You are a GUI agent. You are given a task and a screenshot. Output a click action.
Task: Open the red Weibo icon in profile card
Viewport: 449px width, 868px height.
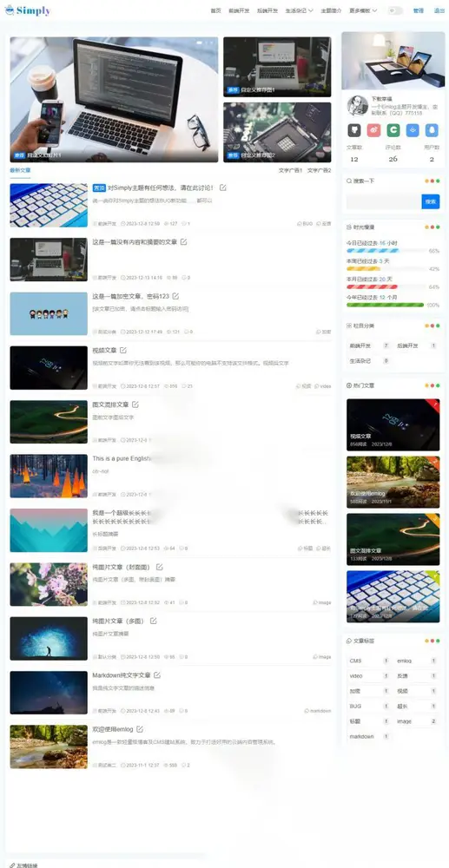(x=373, y=130)
